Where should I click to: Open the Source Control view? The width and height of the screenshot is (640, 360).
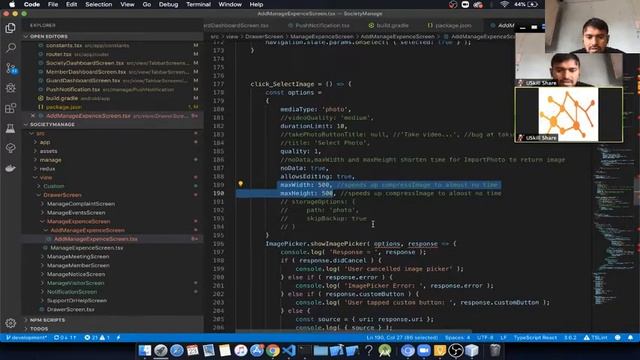coord(11,68)
